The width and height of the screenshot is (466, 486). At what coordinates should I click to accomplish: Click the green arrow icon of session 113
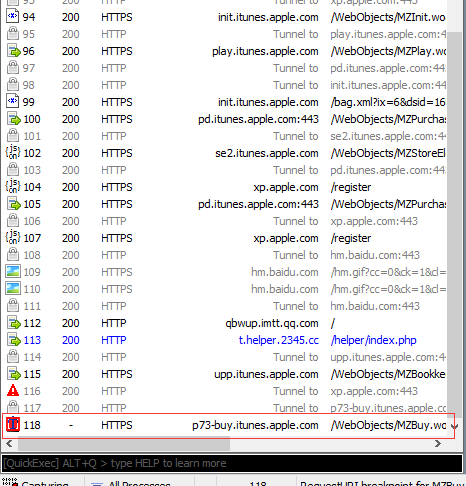pos(13,340)
